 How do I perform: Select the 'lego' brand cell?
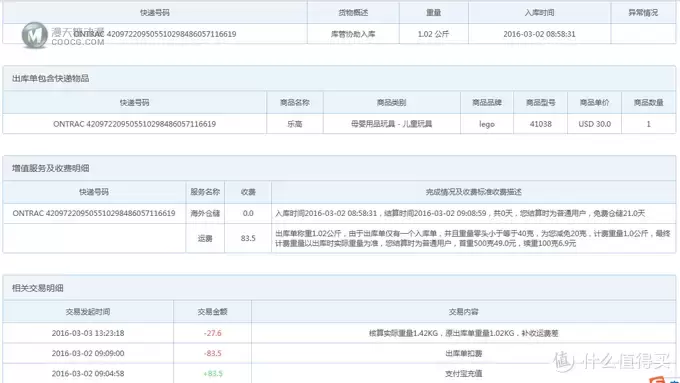point(487,124)
